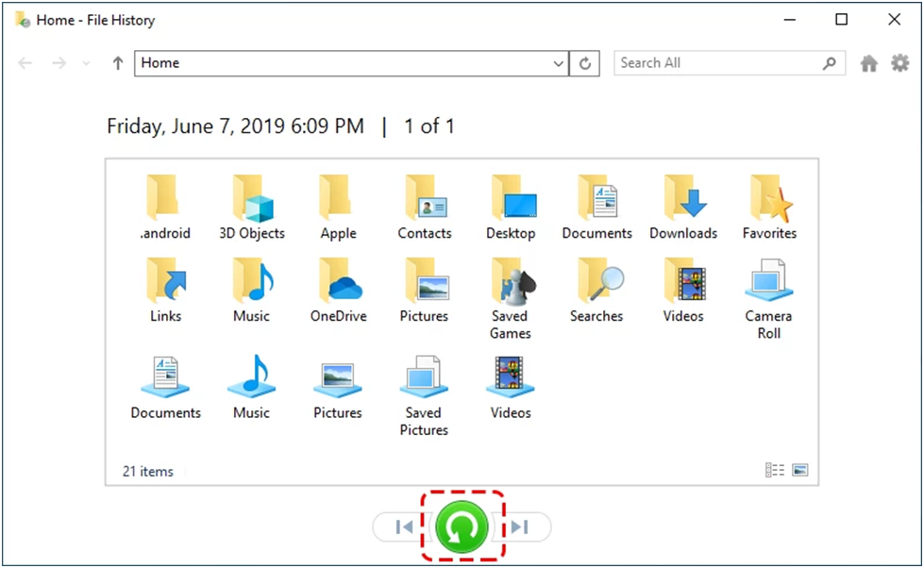Select the 3D Objects folder
This screenshot has height=568, width=924.
tap(252, 208)
